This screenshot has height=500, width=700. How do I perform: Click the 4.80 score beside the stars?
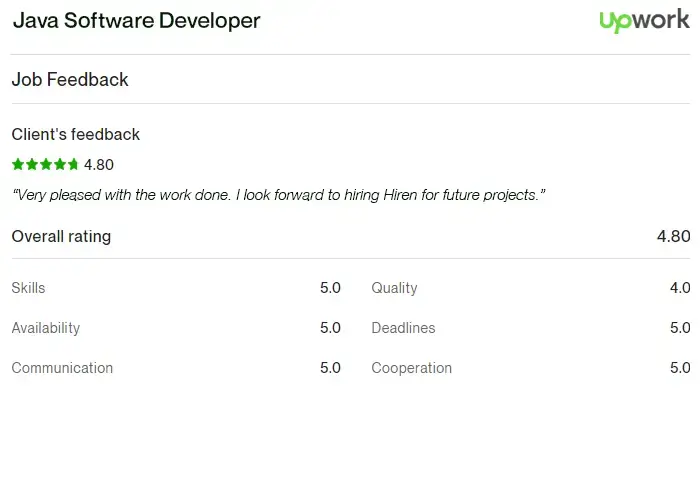pyautogui.click(x=99, y=165)
